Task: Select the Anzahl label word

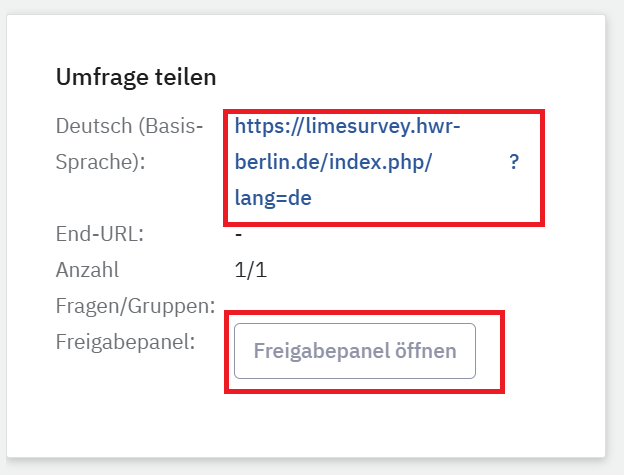Action: click(87, 269)
